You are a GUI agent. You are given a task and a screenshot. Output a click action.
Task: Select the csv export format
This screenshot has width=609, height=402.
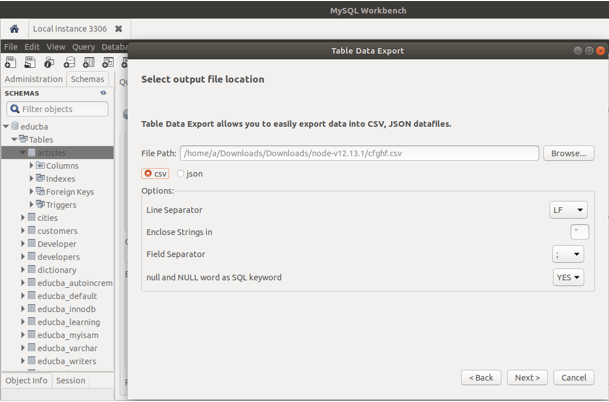155,173
